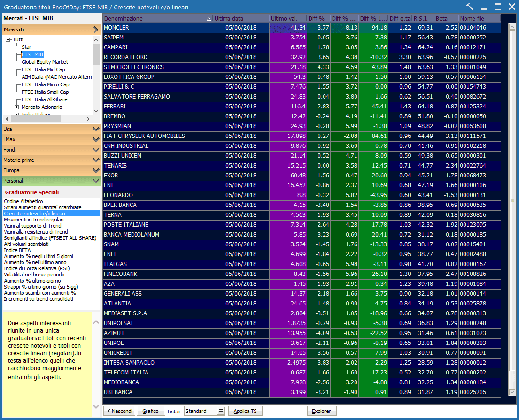Choose Vicini al supporto di Trend

click(x=32, y=226)
